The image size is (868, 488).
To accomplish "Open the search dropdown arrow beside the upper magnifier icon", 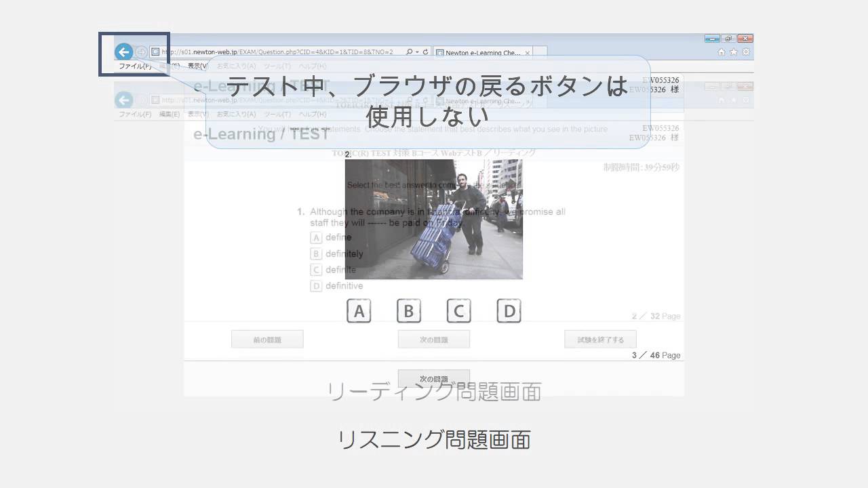I will [x=416, y=52].
